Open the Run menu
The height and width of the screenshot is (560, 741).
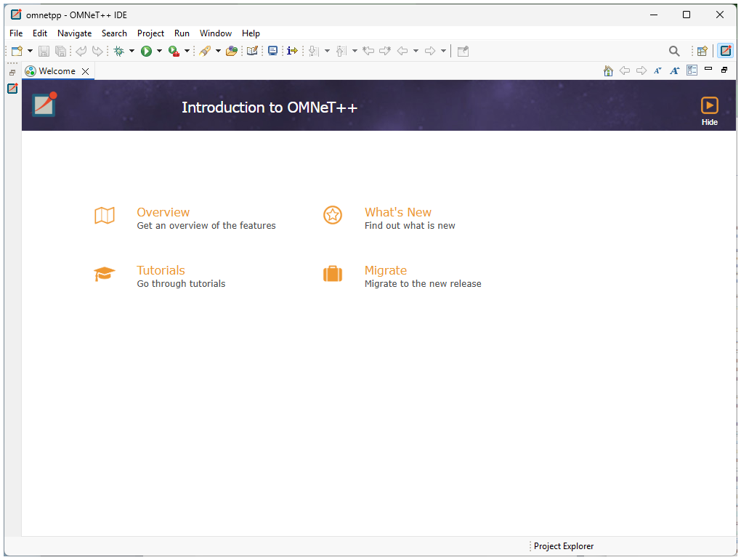tap(182, 33)
